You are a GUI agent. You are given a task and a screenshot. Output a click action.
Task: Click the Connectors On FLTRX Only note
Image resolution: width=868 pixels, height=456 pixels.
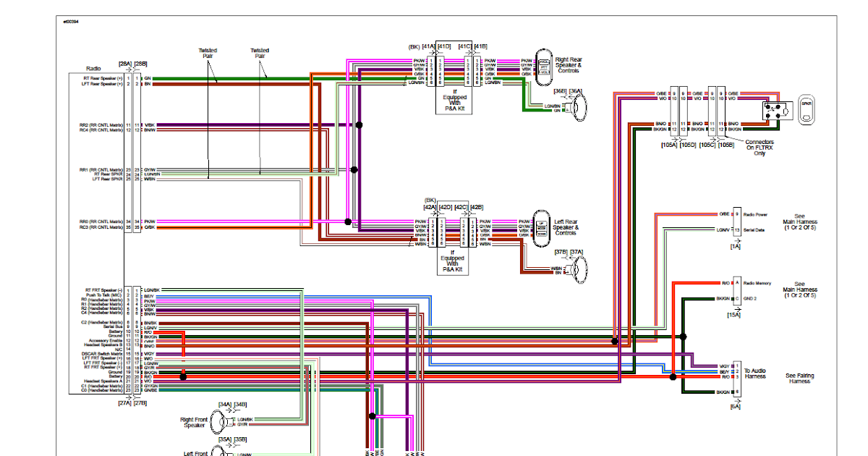(759, 148)
